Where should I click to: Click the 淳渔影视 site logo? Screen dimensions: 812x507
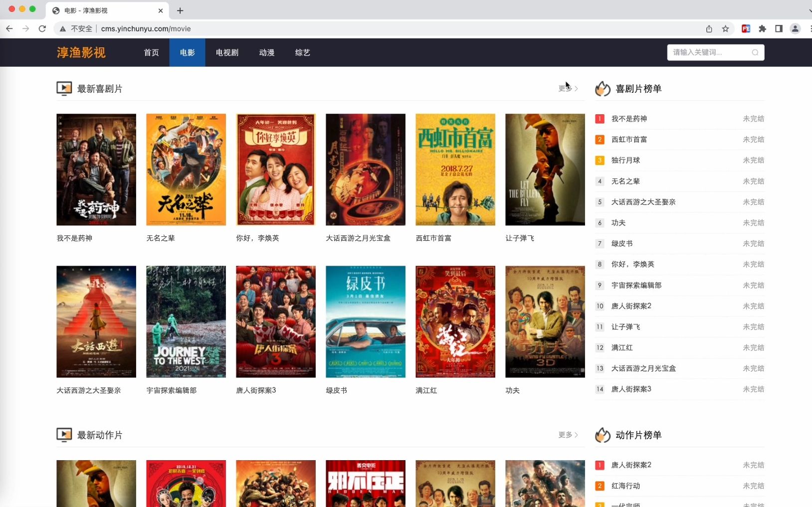point(81,52)
